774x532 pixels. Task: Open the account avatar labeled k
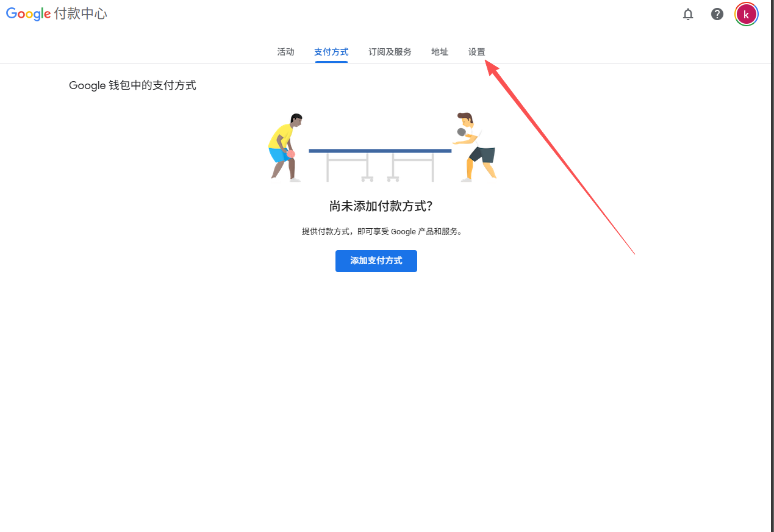746,14
